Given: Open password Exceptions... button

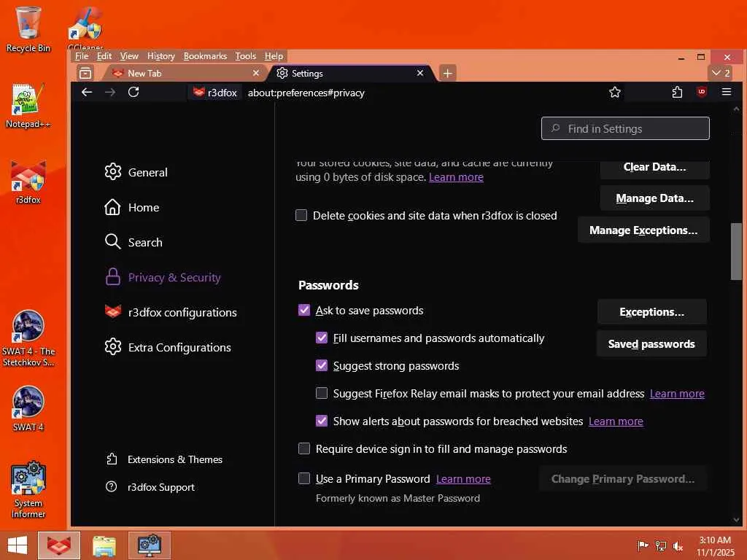Looking at the screenshot, I should (651, 312).
